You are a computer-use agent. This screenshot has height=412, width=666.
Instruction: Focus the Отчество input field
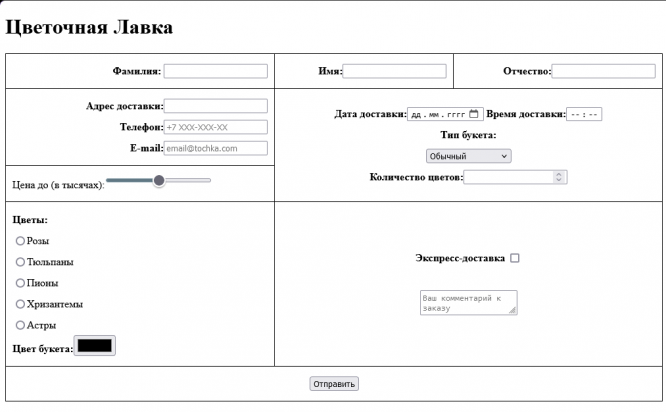pyautogui.click(x=604, y=71)
